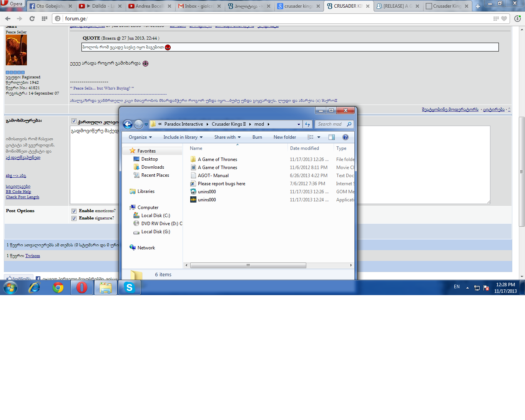The image size is (525, 420).
Task: Open the Include in library dropdown
Action: [x=183, y=137]
